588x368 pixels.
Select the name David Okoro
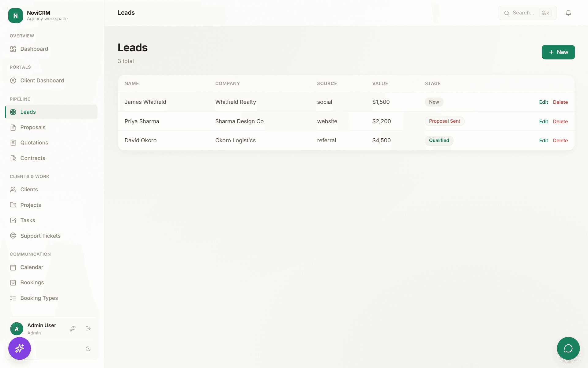140,140
